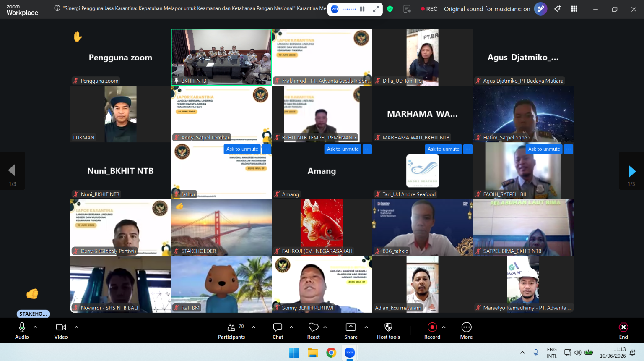The height and width of the screenshot is (361, 644).
Task: Open File Explorer from the taskbar
Action: (x=313, y=353)
